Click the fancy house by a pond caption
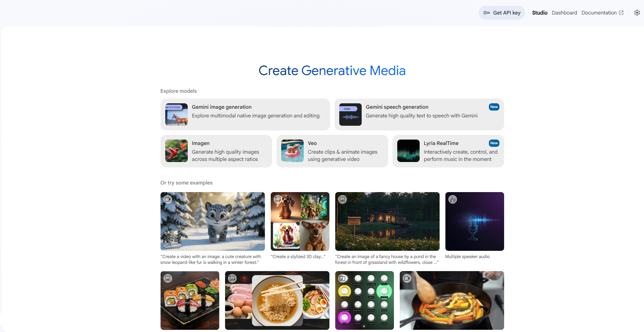644x332 pixels. coord(387,260)
